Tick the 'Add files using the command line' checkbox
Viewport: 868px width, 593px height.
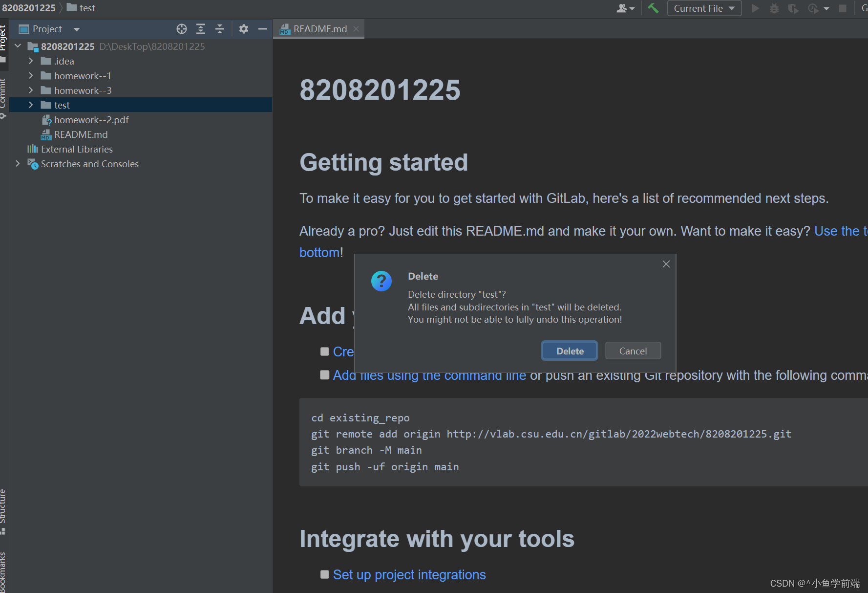pyautogui.click(x=325, y=375)
